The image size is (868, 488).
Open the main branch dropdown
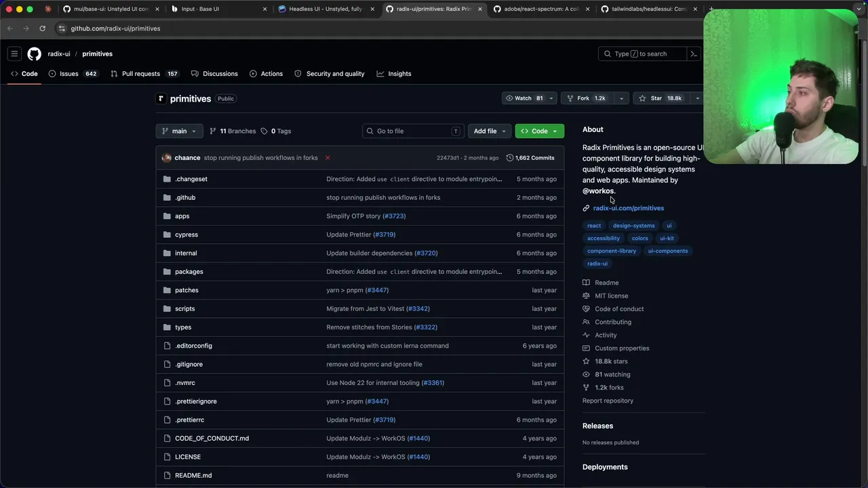pyautogui.click(x=180, y=131)
